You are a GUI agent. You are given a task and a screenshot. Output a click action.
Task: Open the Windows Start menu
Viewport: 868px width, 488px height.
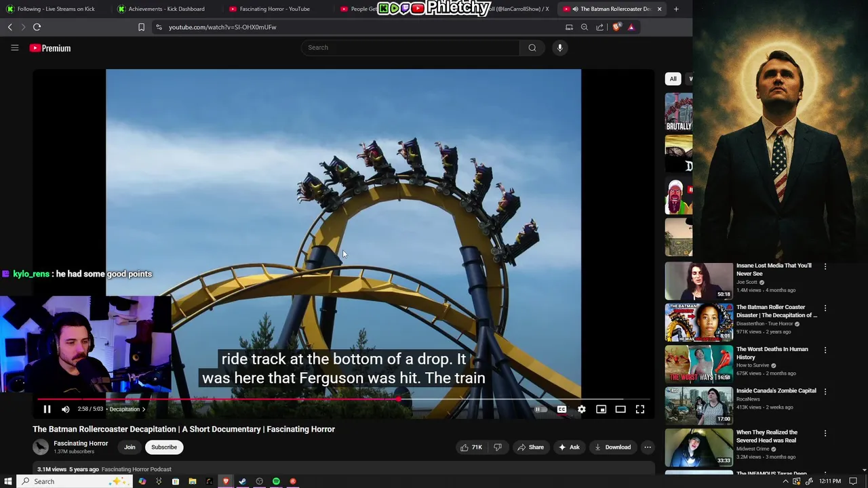8,481
